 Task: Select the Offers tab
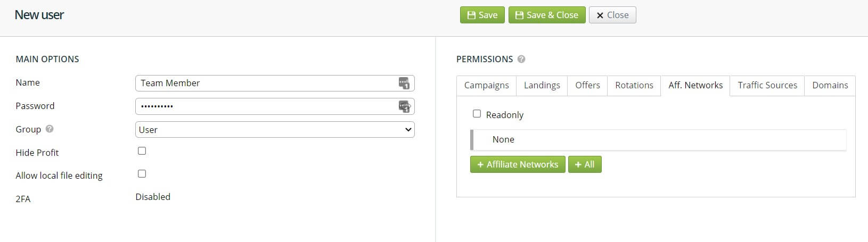[587, 85]
